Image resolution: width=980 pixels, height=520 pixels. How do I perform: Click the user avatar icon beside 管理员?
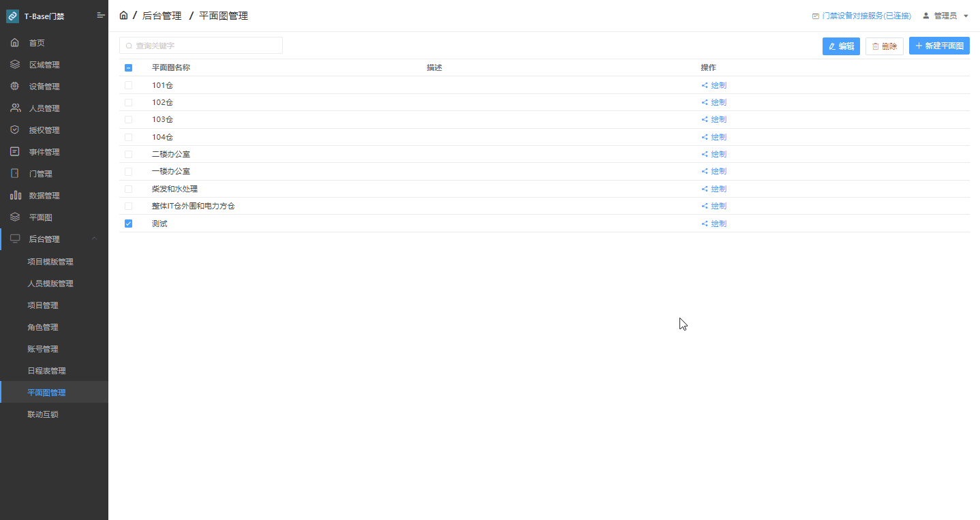926,16
